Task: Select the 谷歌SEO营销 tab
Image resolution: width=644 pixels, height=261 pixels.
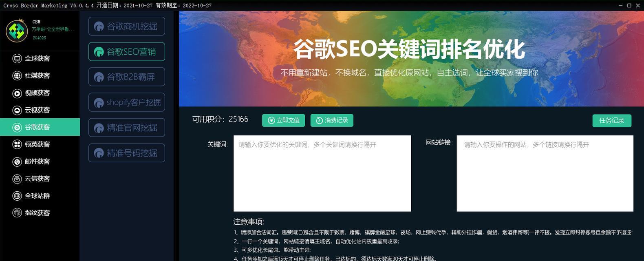Action: (127, 52)
